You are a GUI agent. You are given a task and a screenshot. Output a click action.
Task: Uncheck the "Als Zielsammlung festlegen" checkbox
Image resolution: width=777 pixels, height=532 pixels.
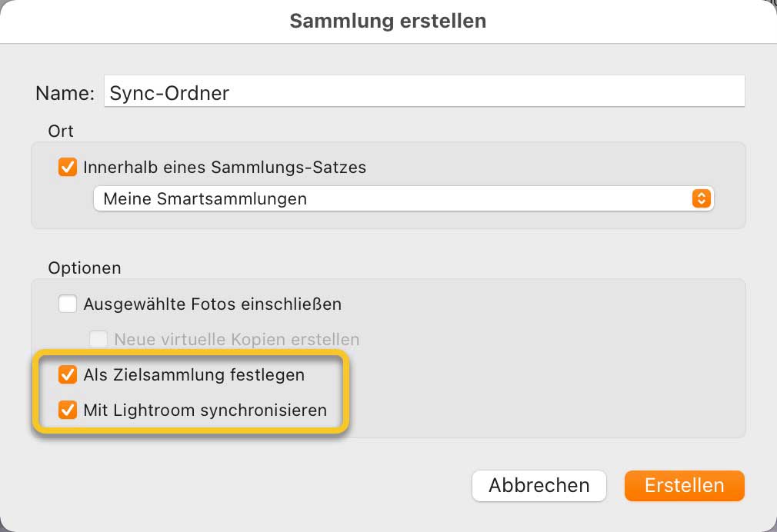pyautogui.click(x=68, y=375)
